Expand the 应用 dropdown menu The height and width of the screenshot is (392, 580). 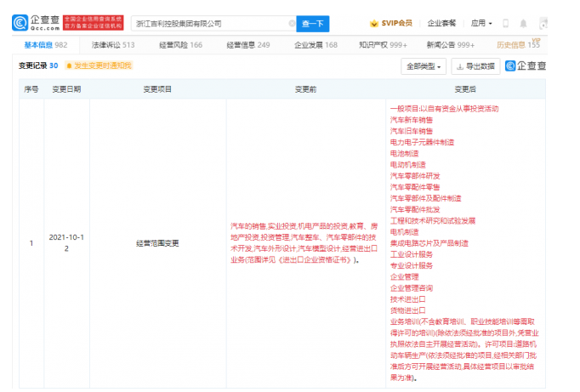[481, 24]
